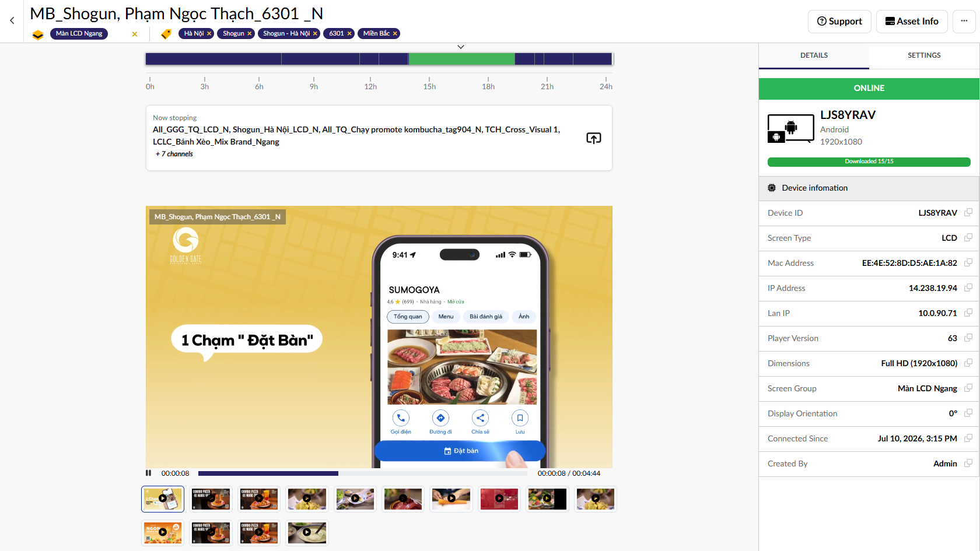Screen dimensions: 980x551
Task: Copy the Mac Address value
Action: (968, 262)
